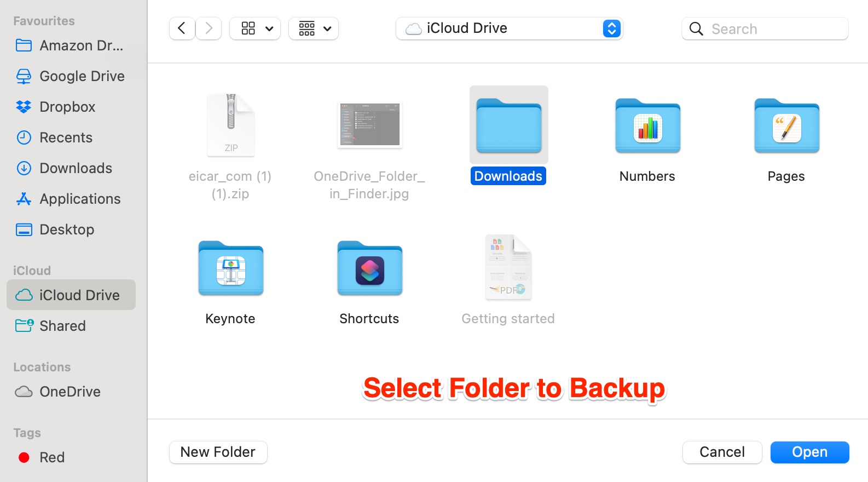The image size is (868, 482).
Task: Click the Getting started file name
Action: [x=508, y=319]
